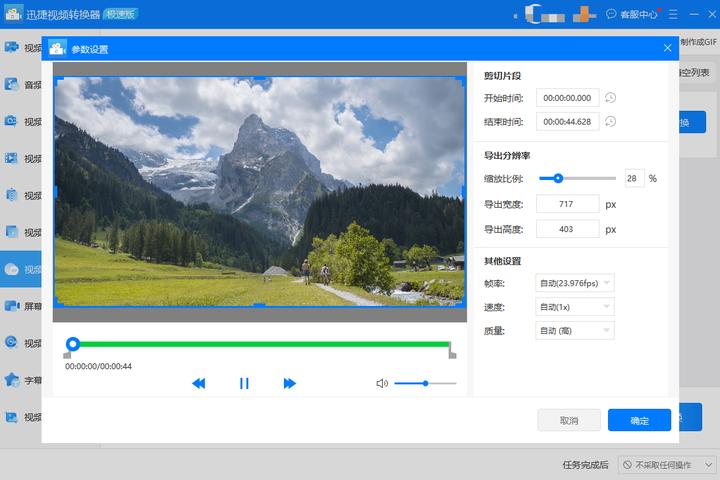
Task: Click the 制作成GIF tab in main window
Action: click(x=698, y=42)
